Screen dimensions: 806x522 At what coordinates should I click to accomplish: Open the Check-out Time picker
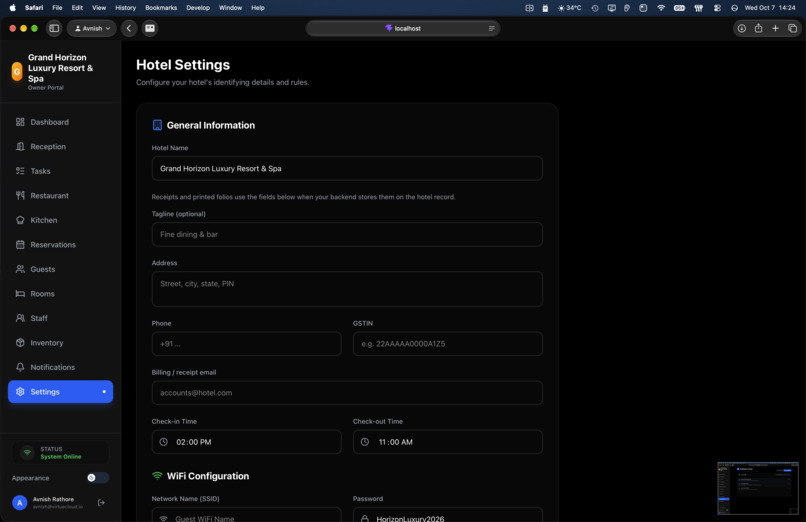coord(448,442)
